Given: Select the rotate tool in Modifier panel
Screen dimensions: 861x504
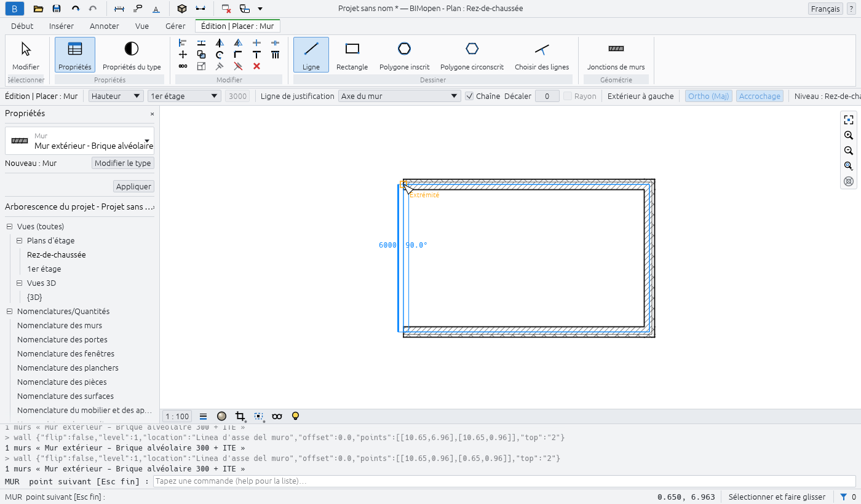Looking at the screenshot, I should pos(220,54).
